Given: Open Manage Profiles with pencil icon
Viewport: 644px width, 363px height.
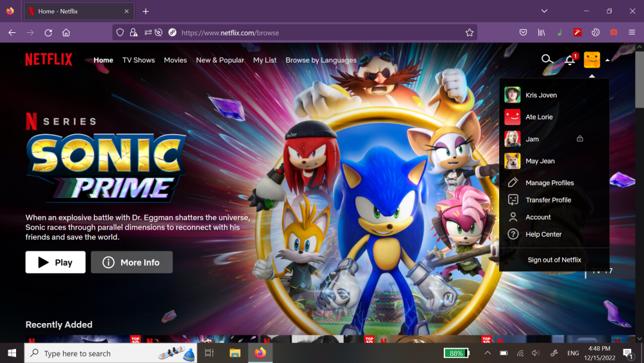Looking at the screenshot, I should [x=549, y=183].
